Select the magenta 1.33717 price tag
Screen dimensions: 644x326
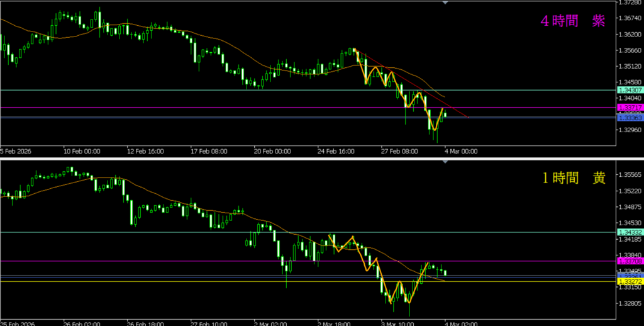click(x=630, y=108)
